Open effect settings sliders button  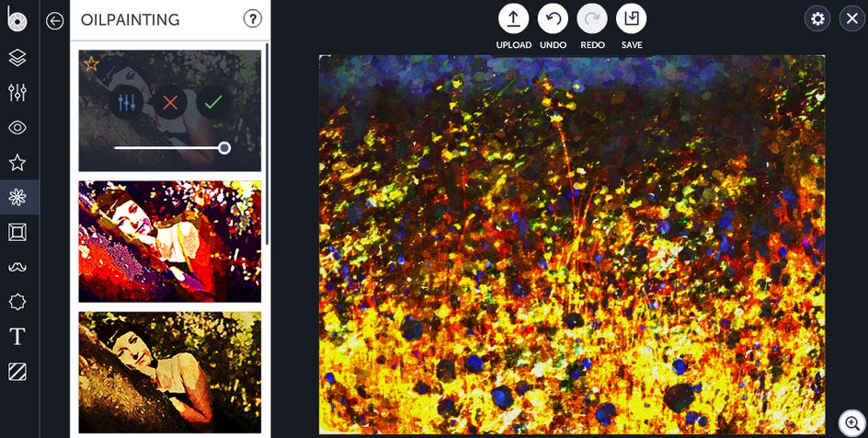[127, 102]
